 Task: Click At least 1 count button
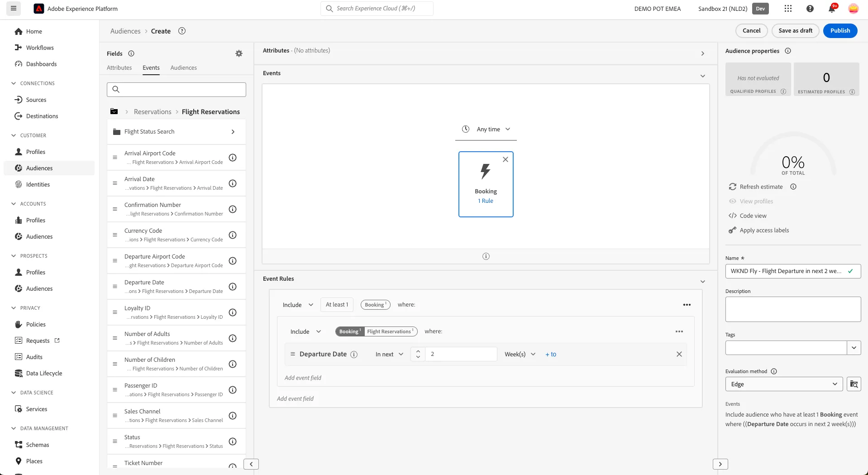(337, 304)
